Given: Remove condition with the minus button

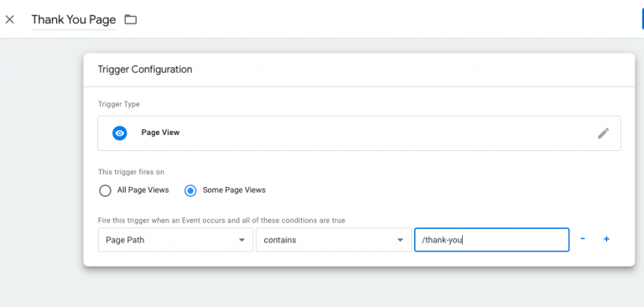Looking at the screenshot, I should (583, 239).
